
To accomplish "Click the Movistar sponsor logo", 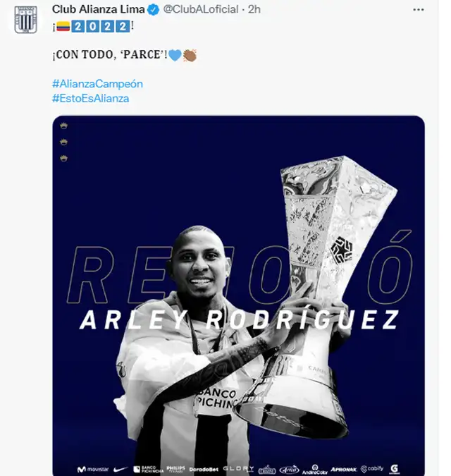I will [92, 470].
